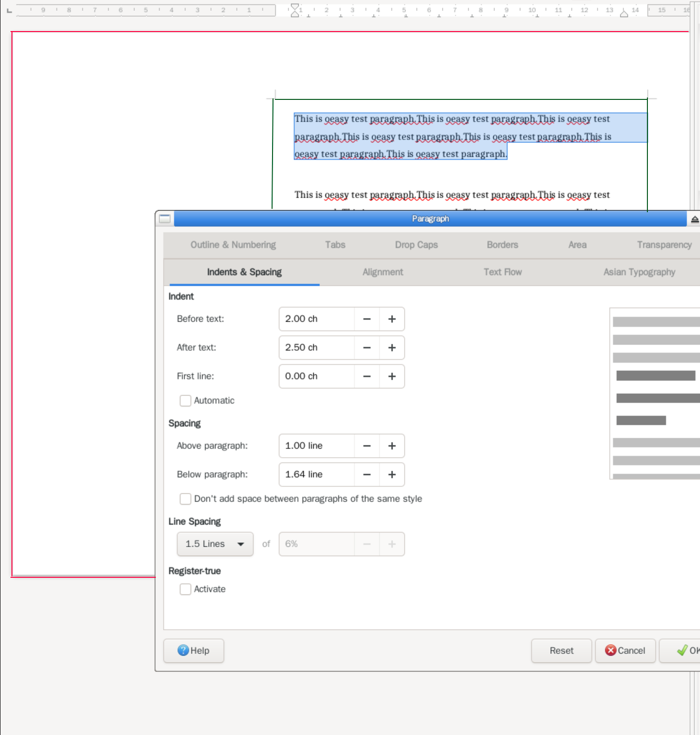Increase the Above paragraph spacing
This screenshot has height=735, width=700.
pyautogui.click(x=392, y=445)
